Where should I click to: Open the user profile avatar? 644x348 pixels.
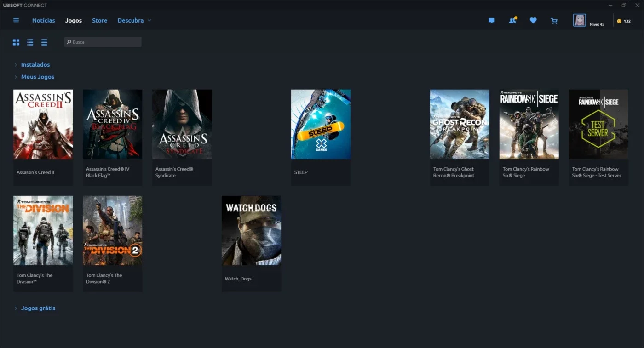[579, 20]
